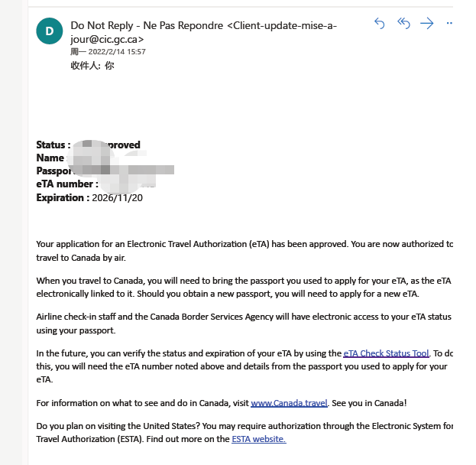
Task: Click the green D sender avatar
Action: click(50, 31)
